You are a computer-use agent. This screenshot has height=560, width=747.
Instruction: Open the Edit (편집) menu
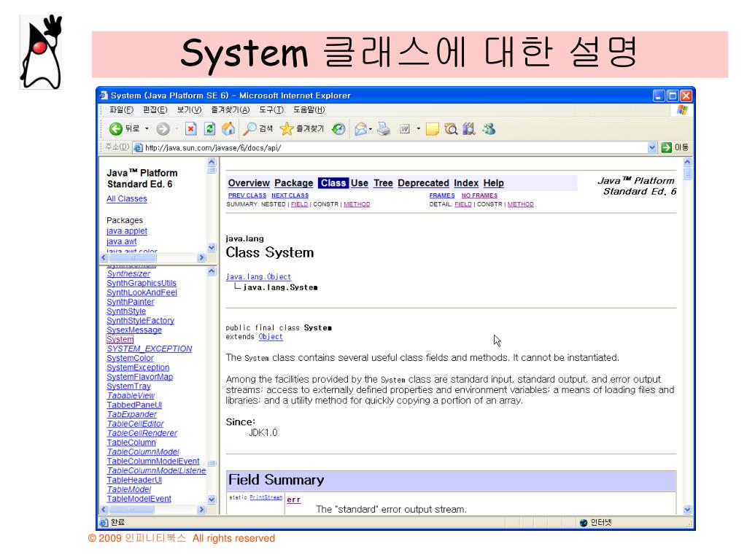[155, 110]
